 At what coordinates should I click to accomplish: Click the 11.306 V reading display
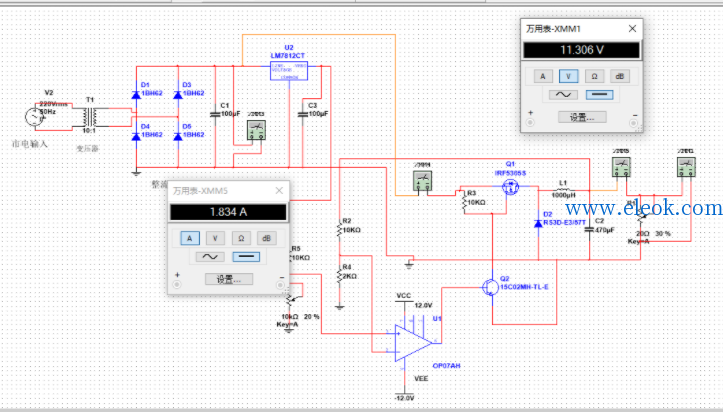pyautogui.click(x=581, y=50)
